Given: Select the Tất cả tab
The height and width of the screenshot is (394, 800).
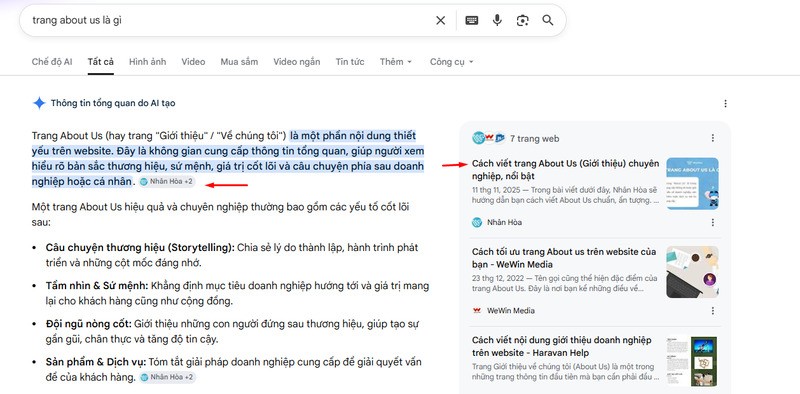Looking at the screenshot, I should point(101,62).
